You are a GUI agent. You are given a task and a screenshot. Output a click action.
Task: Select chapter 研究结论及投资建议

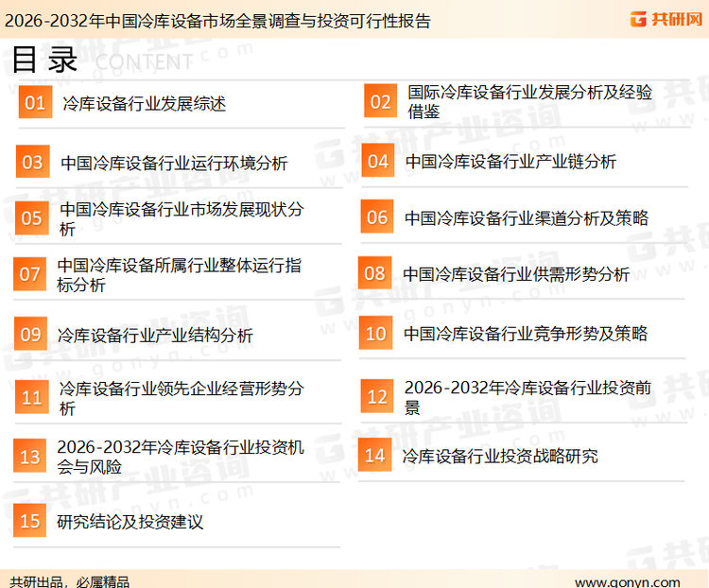(x=130, y=522)
